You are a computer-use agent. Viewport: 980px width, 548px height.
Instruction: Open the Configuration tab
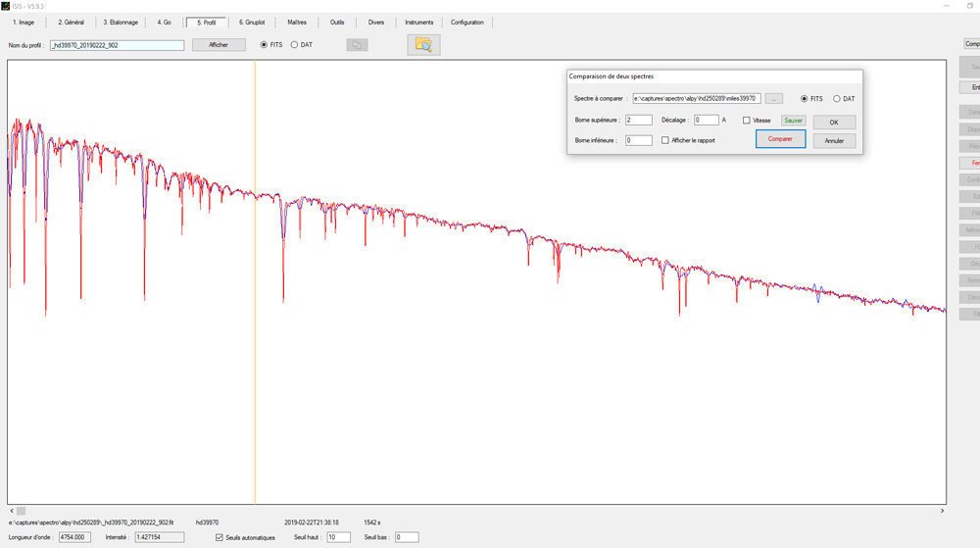467,23
